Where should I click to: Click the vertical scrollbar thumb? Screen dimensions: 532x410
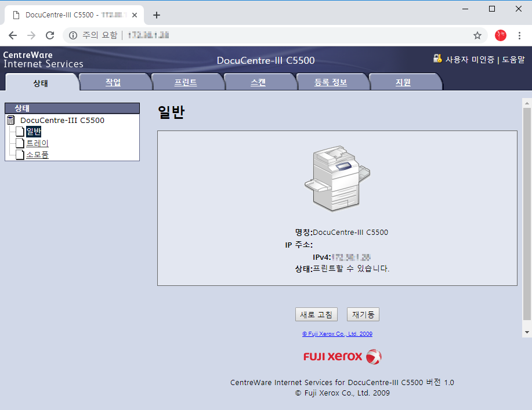[x=527, y=214]
